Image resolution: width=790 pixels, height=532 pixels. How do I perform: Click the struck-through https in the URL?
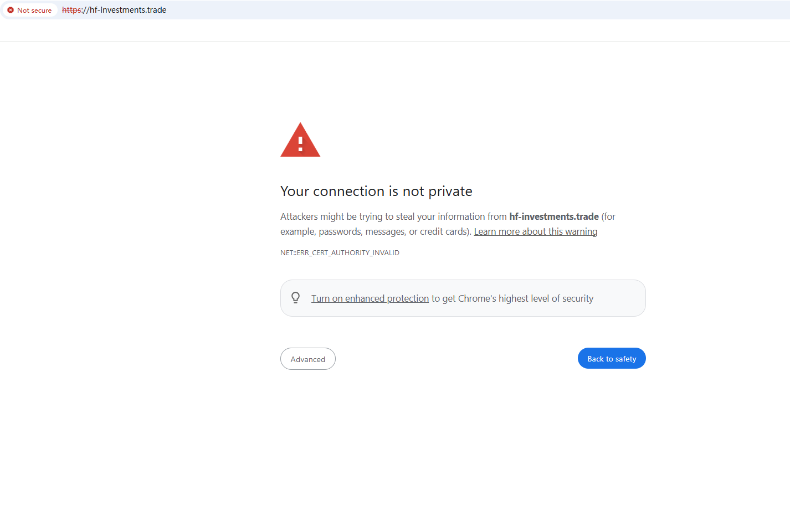(x=71, y=10)
